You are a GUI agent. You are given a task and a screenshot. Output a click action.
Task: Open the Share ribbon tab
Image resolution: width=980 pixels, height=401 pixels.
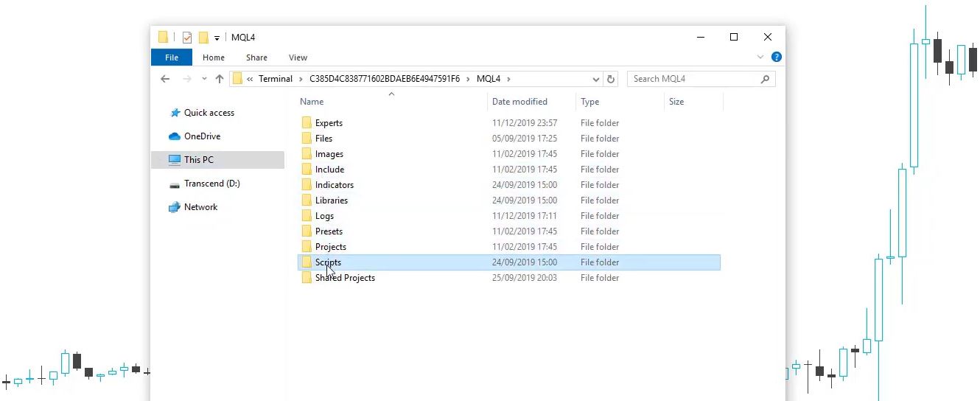[256, 57]
